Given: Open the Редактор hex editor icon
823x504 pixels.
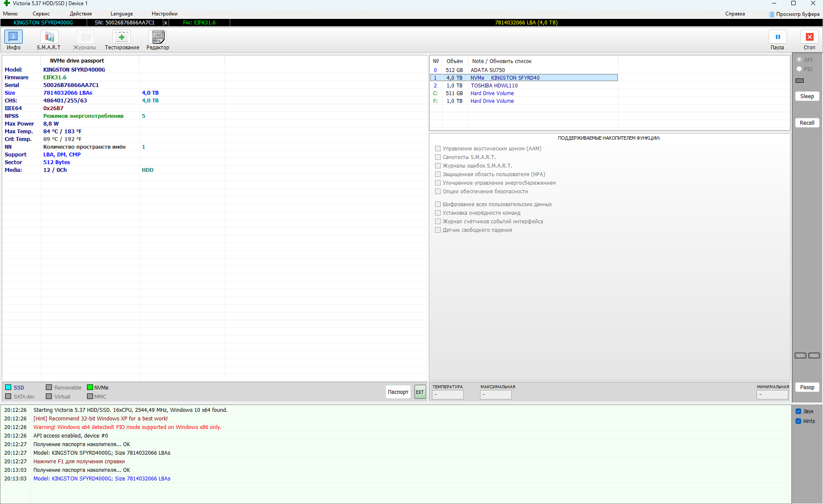Looking at the screenshot, I should click(158, 37).
